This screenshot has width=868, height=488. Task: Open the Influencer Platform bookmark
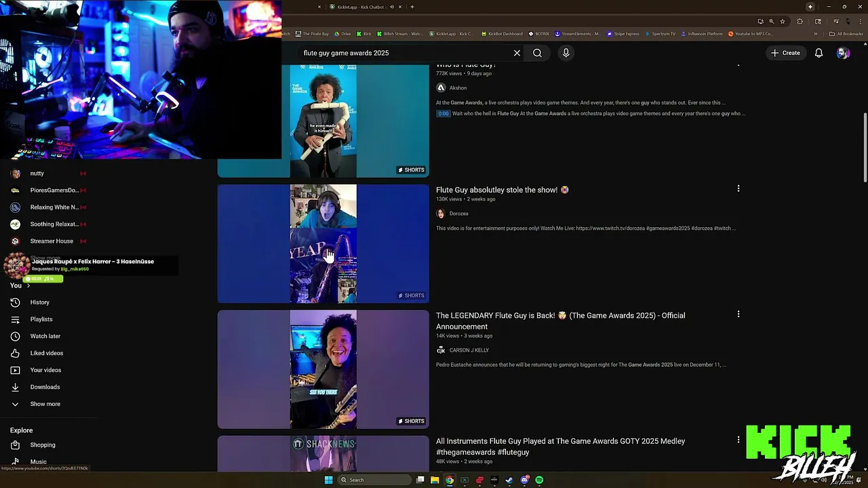coord(703,34)
